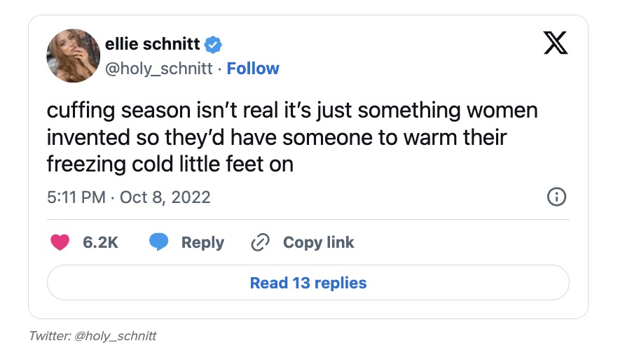Click the ellie schnitt display name
Image resolution: width=618 pixels, height=364 pixels.
pyautogui.click(x=152, y=45)
